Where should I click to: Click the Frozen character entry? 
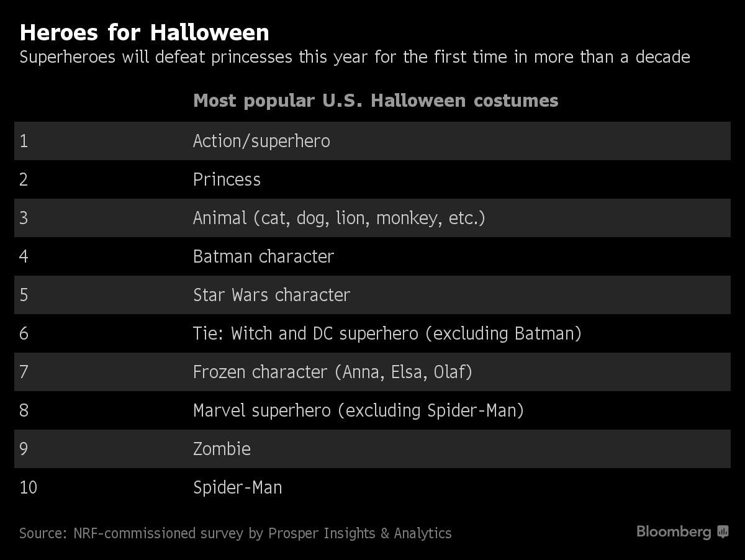tap(333, 372)
